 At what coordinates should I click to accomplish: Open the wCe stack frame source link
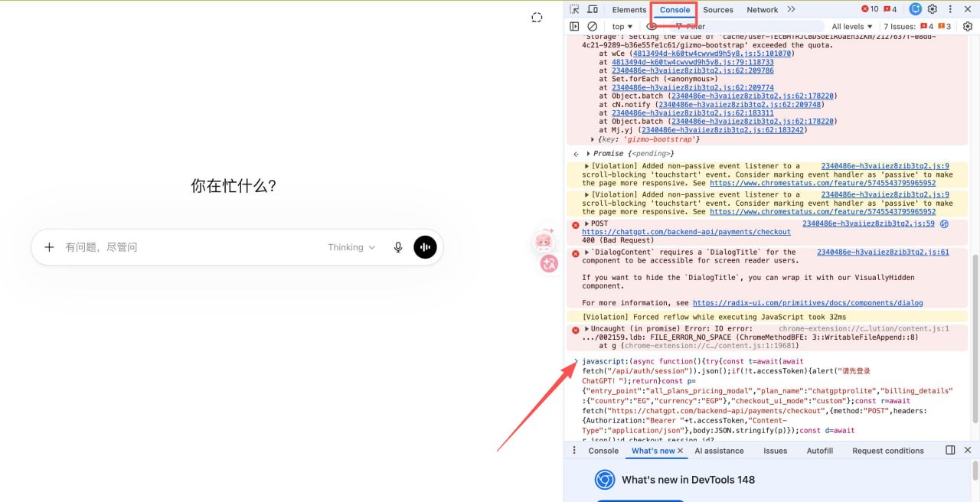[713, 54]
